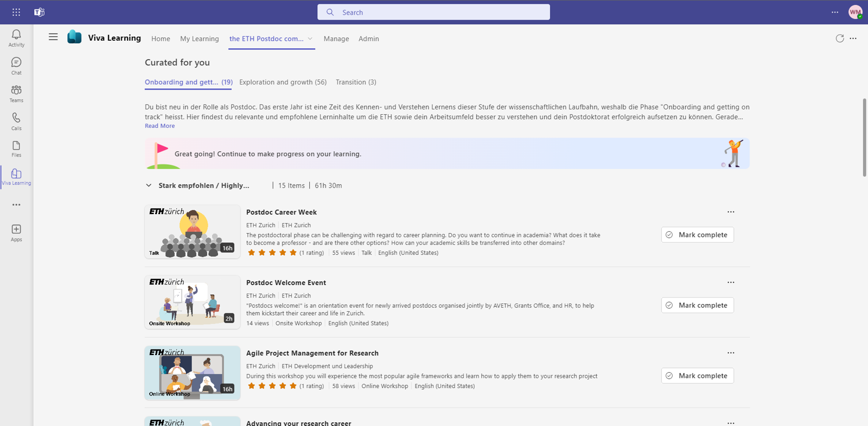Click '14 views' on Postdoc Welcome Event
The width and height of the screenshot is (868, 426).
click(258, 323)
